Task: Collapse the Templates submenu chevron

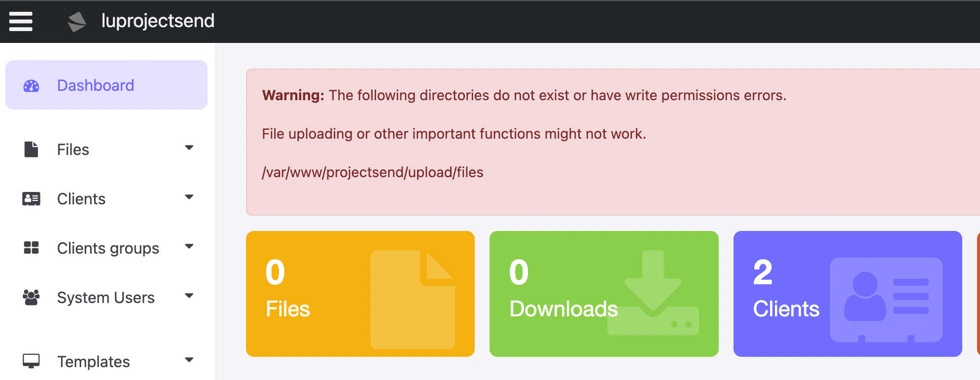Action: pyautogui.click(x=189, y=360)
